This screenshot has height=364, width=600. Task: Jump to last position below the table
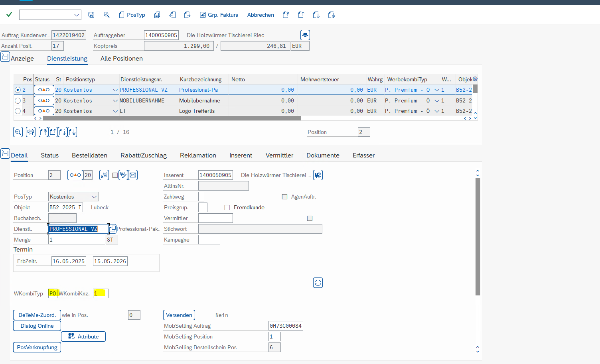pyautogui.click(x=72, y=132)
